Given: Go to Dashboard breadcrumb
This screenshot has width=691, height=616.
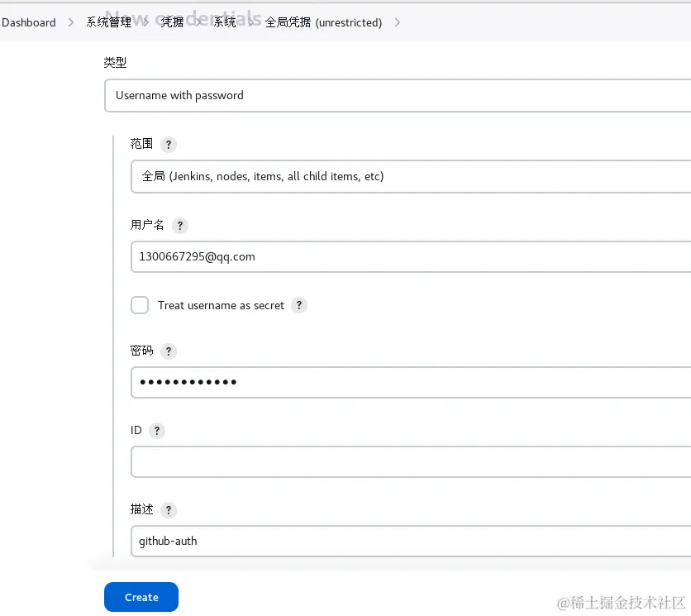Looking at the screenshot, I should [x=29, y=22].
